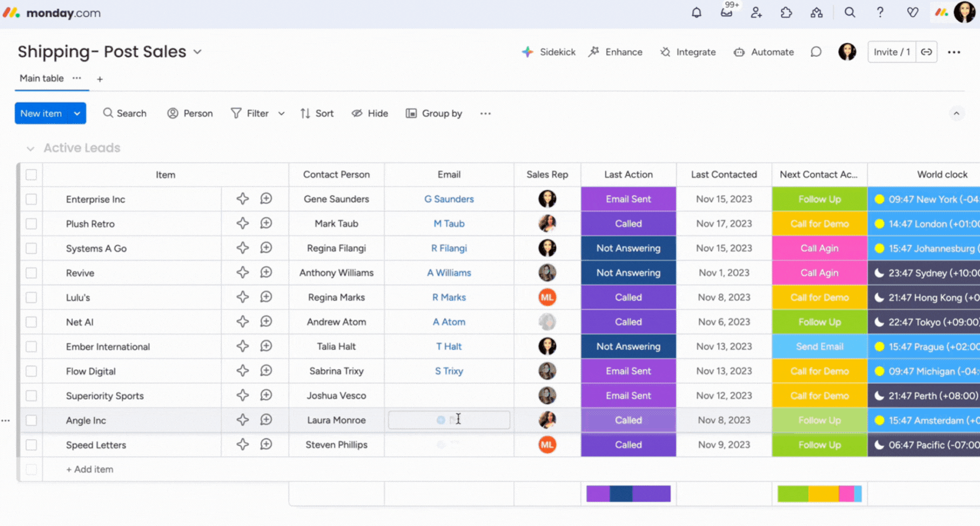
Task: Open the Hide columns option
Action: (370, 113)
